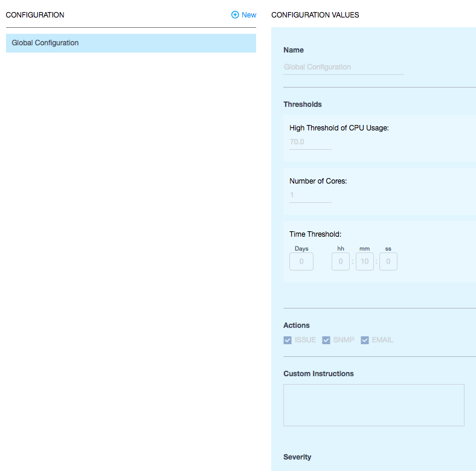Click the Severity section label

click(x=297, y=457)
